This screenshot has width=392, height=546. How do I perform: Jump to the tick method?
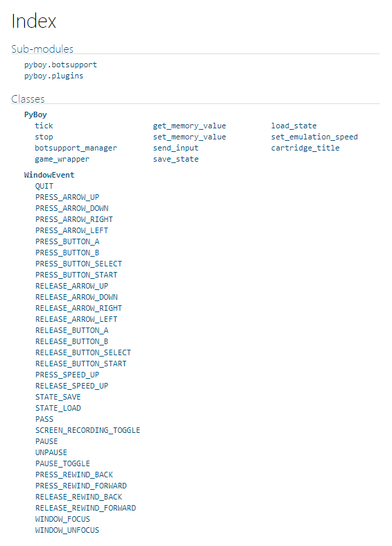point(44,126)
